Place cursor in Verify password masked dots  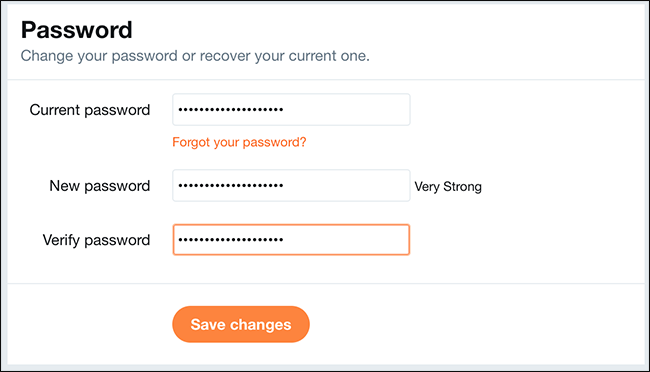[x=231, y=240]
